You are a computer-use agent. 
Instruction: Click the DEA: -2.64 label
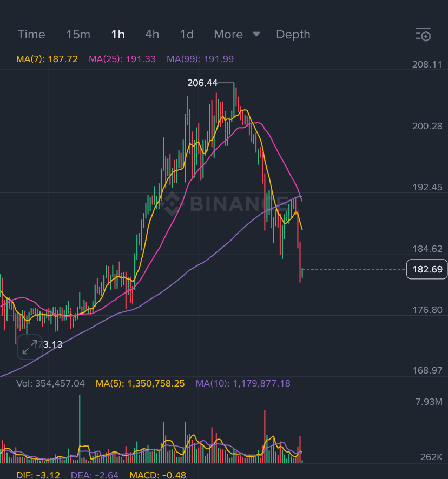95,475
